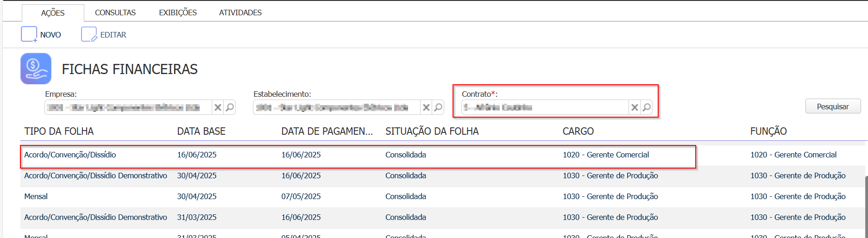Image resolution: width=868 pixels, height=238 pixels.
Task: Click inside the Empresa input field
Action: [x=128, y=107]
